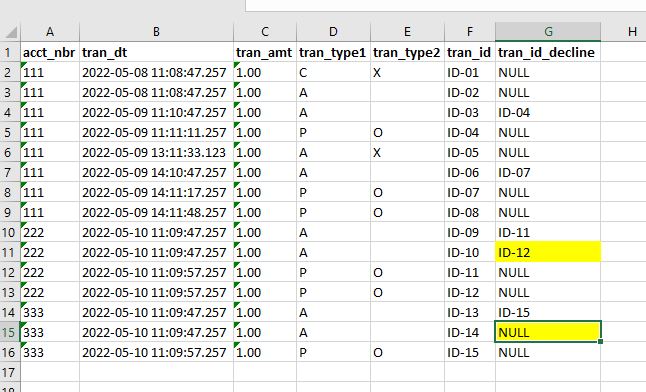Image resolution: width=646 pixels, height=392 pixels.
Task: Click tran_id cell ID-14
Action: pyautogui.click(x=470, y=332)
